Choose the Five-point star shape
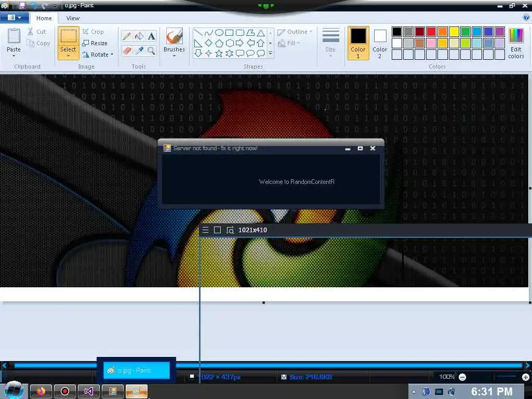532x399 pixels. [219, 54]
